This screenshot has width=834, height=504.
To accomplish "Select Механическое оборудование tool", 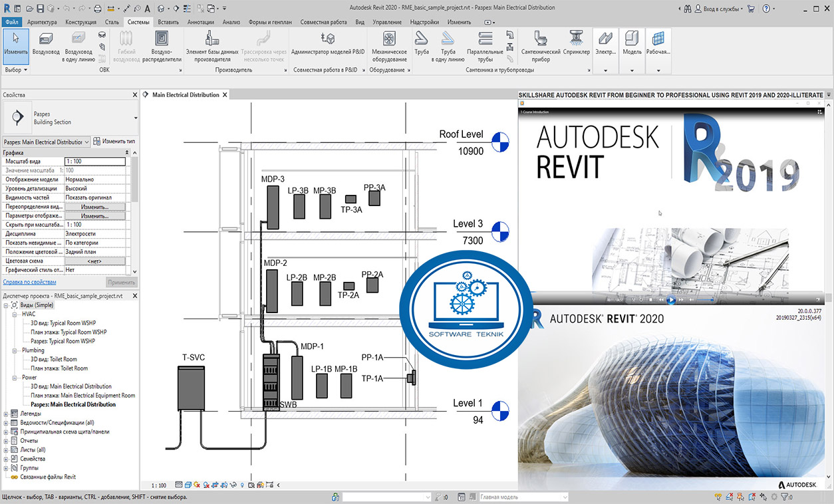I will coord(389,45).
